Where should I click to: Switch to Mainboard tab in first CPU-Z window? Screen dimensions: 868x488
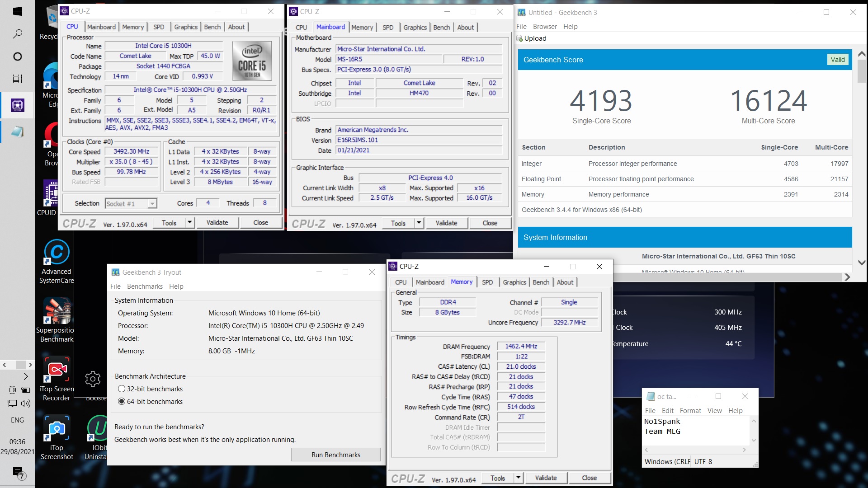click(x=101, y=27)
